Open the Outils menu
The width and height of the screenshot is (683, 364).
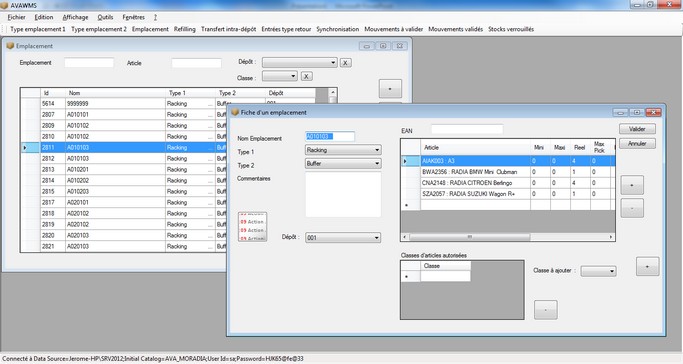coord(105,17)
